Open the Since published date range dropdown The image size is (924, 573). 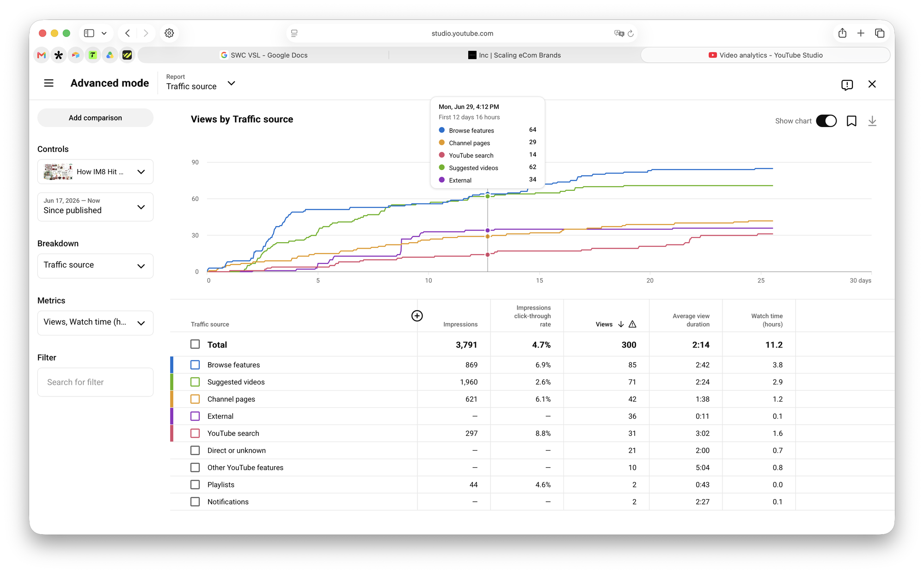(95, 207)
